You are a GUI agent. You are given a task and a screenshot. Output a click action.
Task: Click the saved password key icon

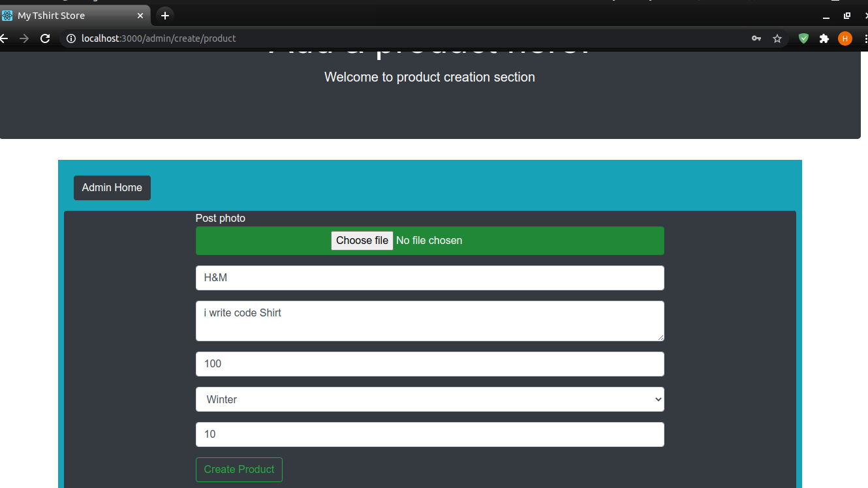click(x=756, y=38)
